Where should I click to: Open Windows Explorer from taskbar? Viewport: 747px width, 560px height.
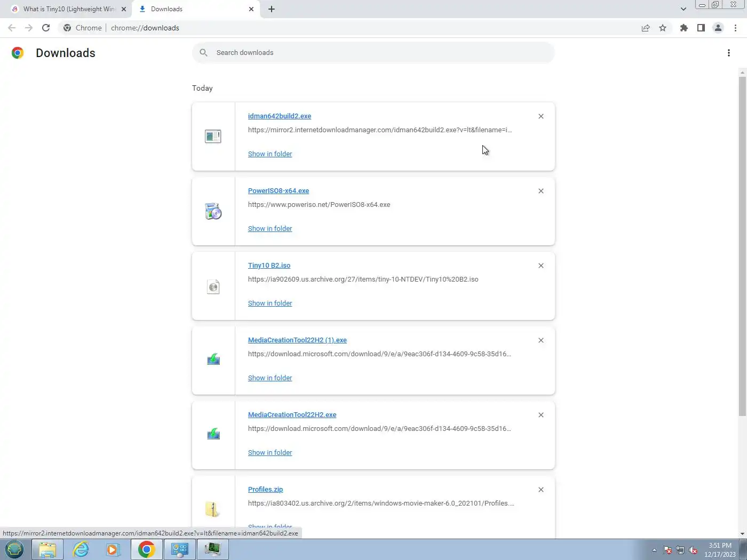(x=47, y=549)
